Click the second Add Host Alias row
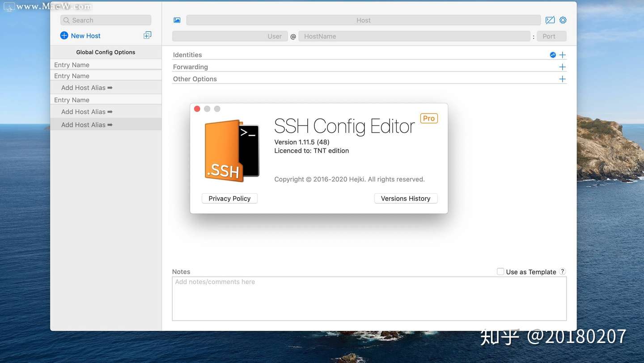 (x=106, y=112)
